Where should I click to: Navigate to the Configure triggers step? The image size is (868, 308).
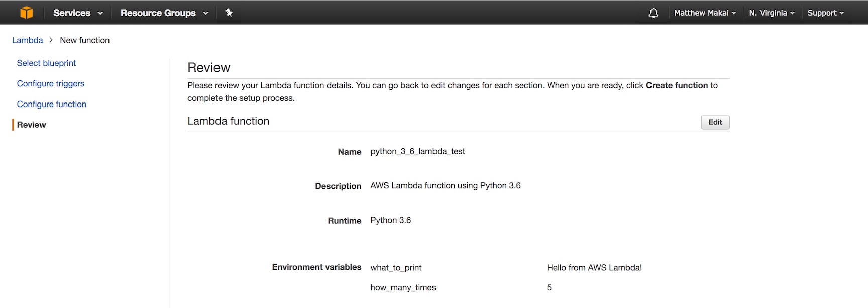(51, 84)
